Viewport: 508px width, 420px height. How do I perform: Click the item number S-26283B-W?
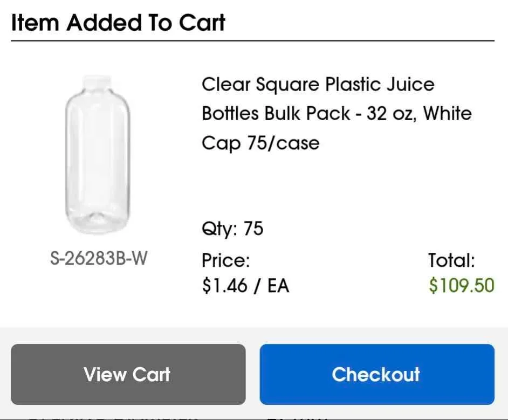99,258
